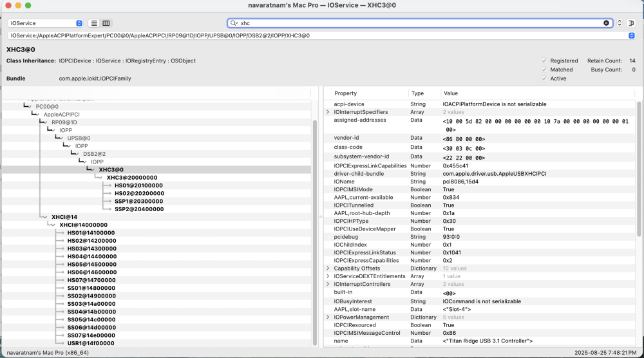
Task: Collapse the DSB2@2 node
Action: (x=77, y=154)
